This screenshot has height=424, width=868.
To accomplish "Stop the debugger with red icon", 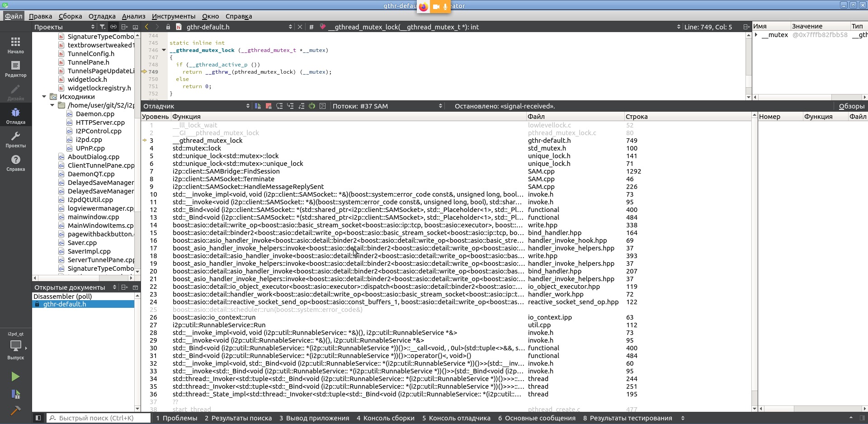I will 269,106.
